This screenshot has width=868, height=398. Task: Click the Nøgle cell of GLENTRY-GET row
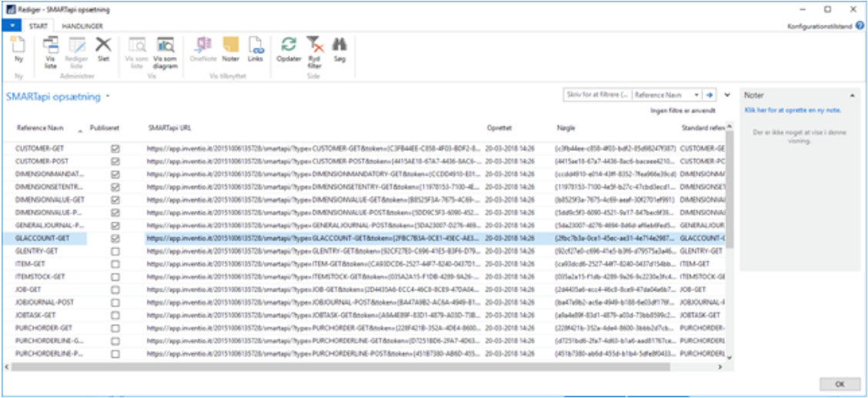click(615, 251)
